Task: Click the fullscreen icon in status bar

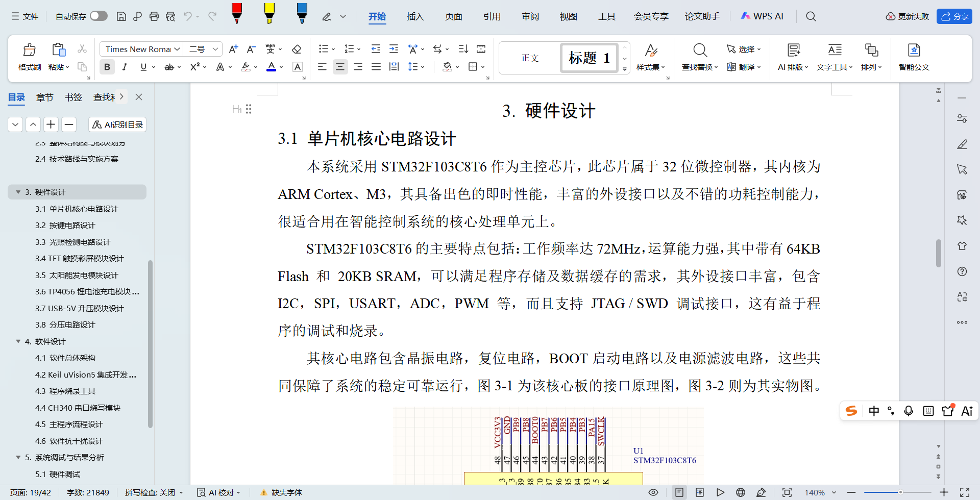Action: click(x=964, y=492)
